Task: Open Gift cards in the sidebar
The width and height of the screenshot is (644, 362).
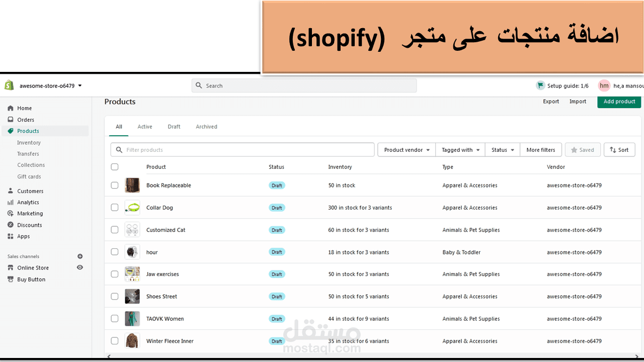Action: point(29,176)
